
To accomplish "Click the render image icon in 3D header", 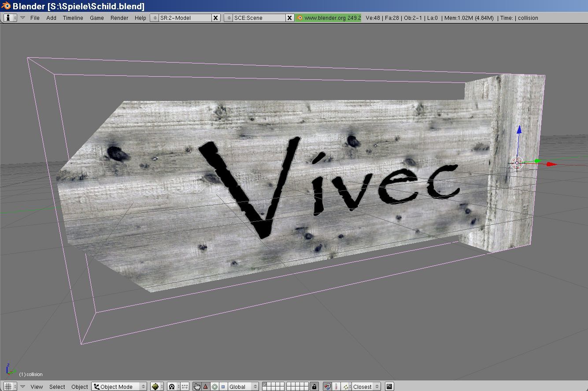I will tap(389, 387).
